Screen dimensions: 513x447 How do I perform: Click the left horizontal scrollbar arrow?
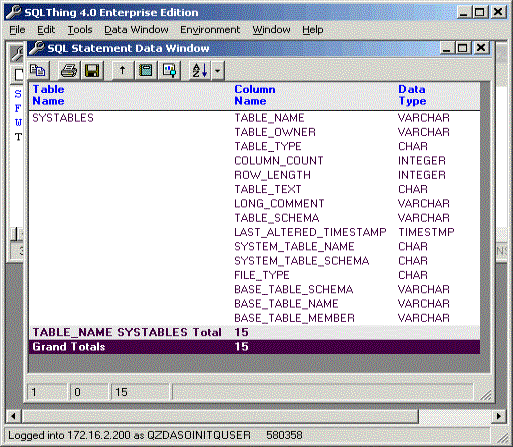13,416
